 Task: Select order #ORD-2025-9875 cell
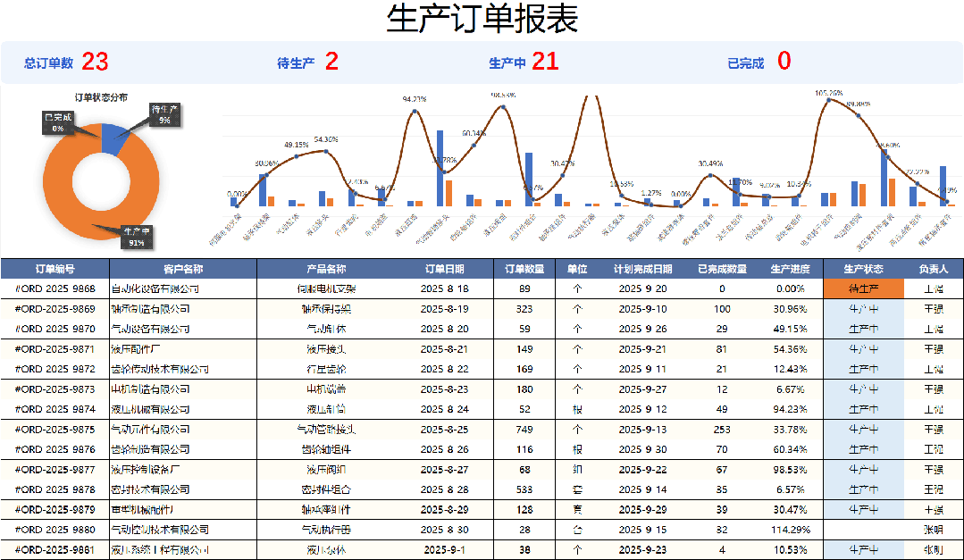tap(55, 430)
